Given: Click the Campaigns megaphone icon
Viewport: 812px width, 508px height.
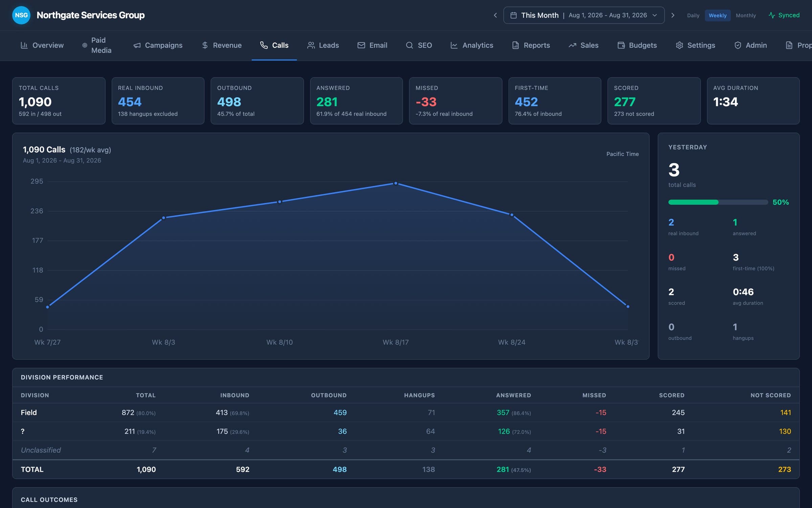Looking at the screenshot, I should (137, 45).
